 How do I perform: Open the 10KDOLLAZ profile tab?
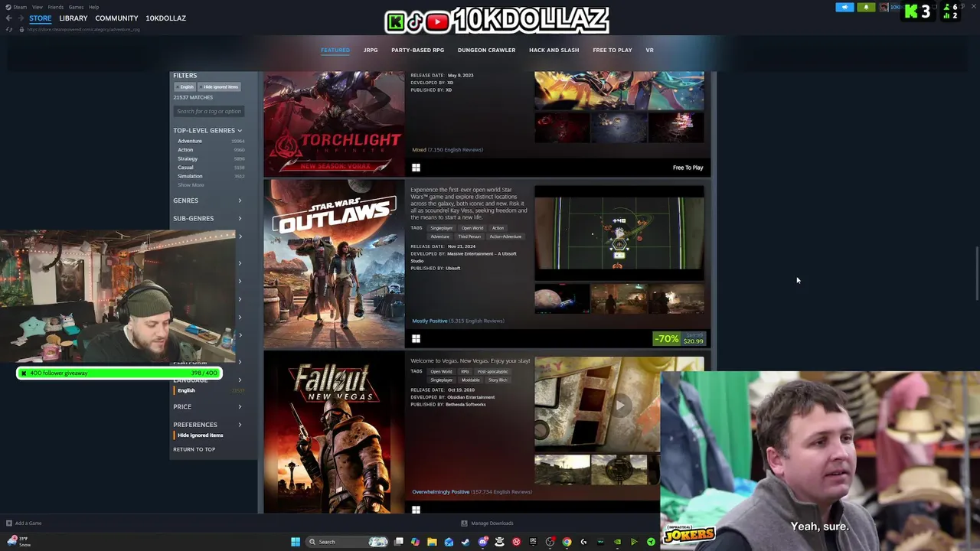click(165, 18)
